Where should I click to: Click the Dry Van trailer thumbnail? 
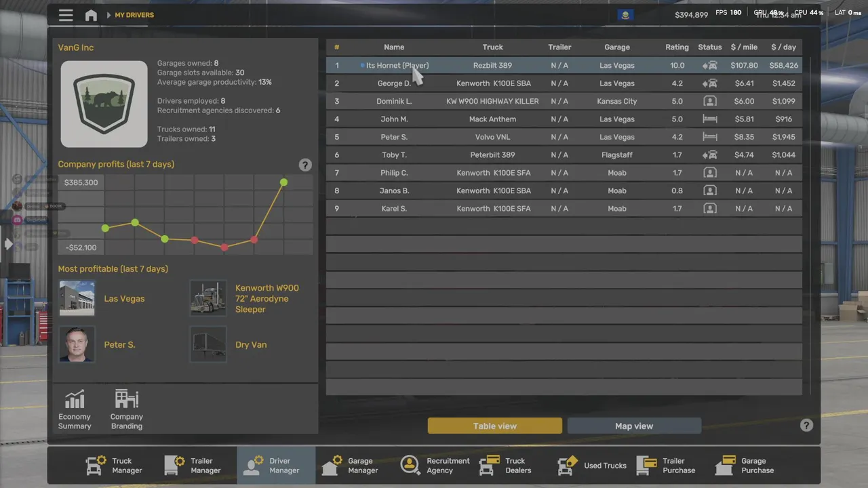[208, 344]
